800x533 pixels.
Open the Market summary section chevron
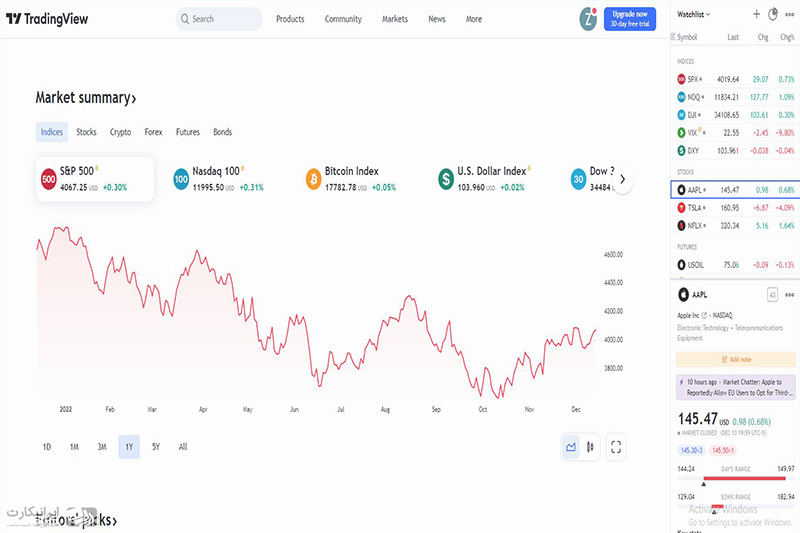click(134, 98)
